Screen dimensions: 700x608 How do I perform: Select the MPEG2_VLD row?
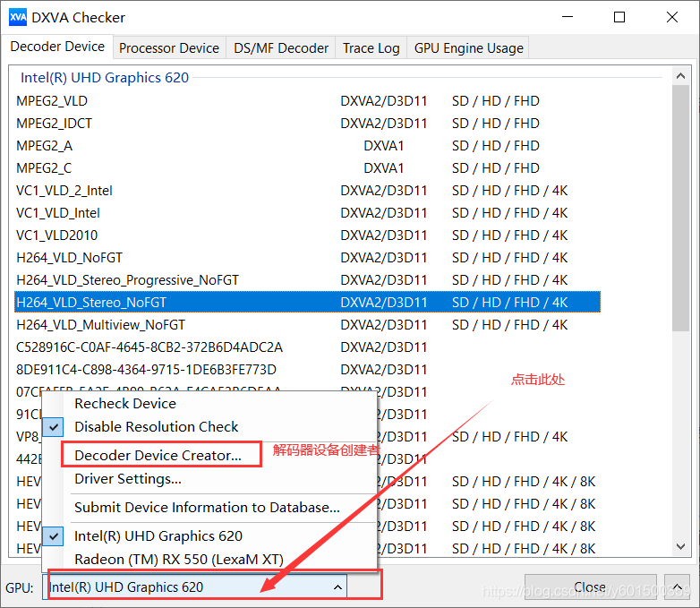point(307,101)
